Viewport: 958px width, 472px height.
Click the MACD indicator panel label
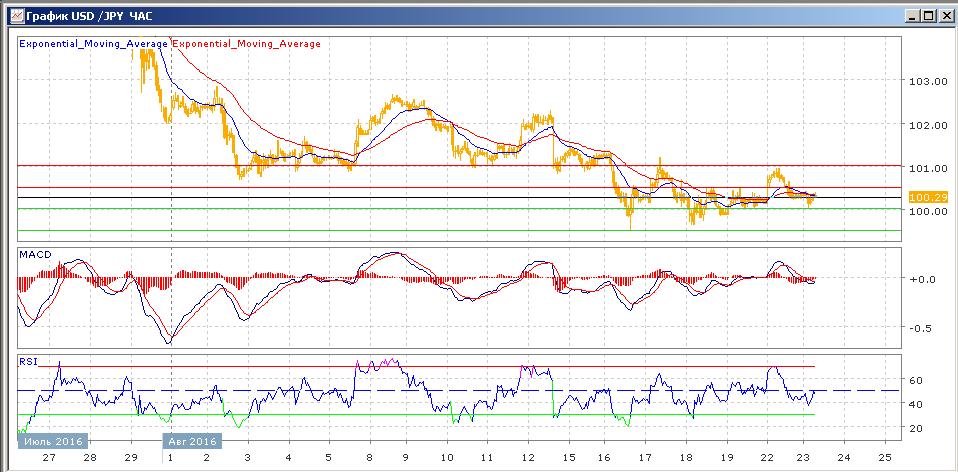pyautogui.click(x=35, y=256)
